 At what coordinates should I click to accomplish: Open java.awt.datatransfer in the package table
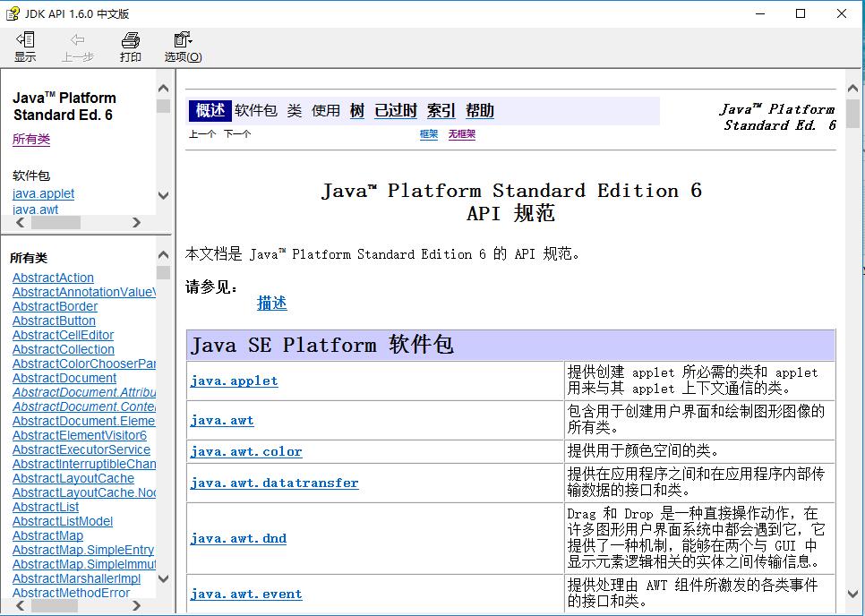pyautogui.click(x=274, y=483)
